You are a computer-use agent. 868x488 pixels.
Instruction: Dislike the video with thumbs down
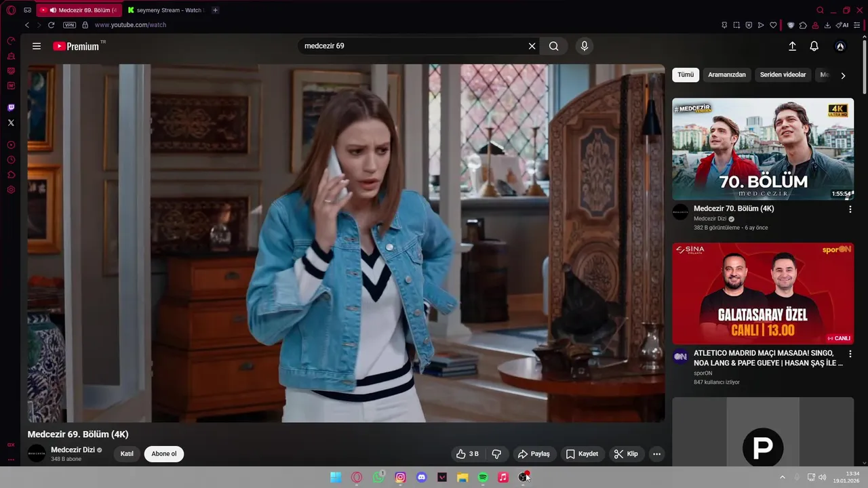[496, 454]
